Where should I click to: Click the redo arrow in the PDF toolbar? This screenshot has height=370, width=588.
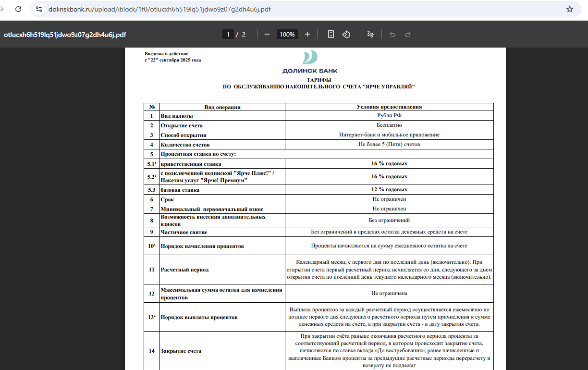[408, 34]
